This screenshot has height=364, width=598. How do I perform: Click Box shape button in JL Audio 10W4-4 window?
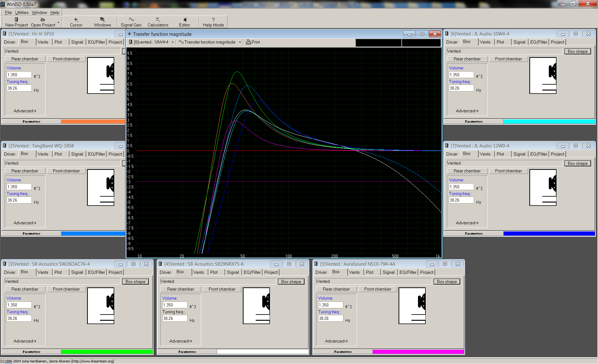578,51
